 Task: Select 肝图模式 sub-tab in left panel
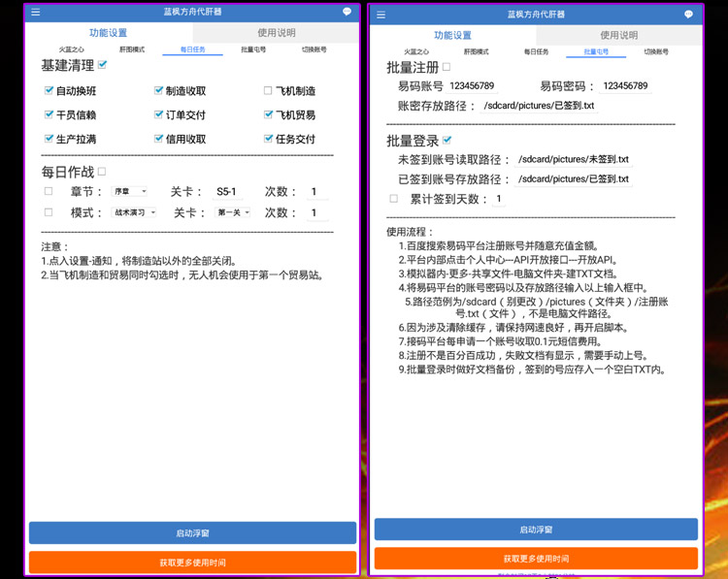[x=132, y=49]
